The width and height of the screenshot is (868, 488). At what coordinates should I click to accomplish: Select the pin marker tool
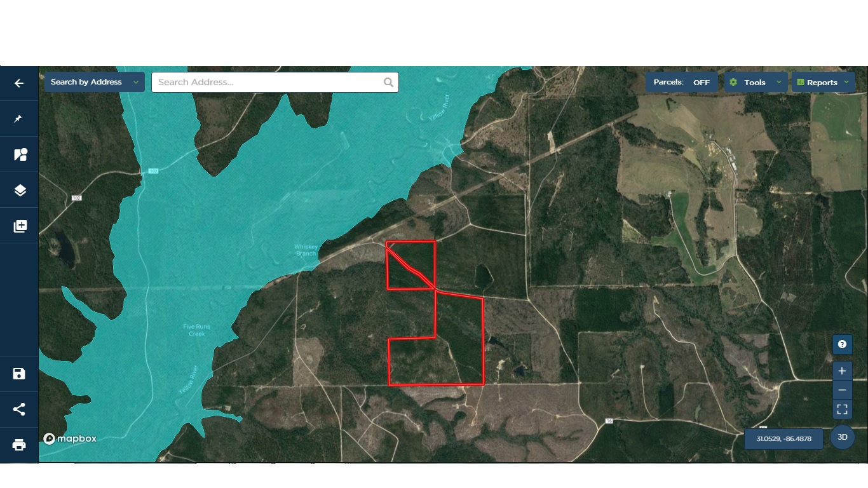tap(19, 119)
